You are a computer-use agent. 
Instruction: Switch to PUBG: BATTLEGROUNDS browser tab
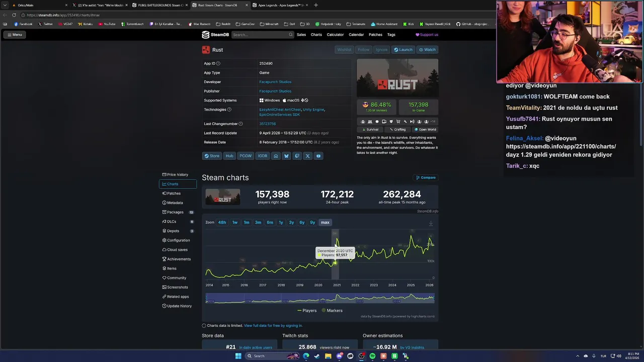click(160, 5)
